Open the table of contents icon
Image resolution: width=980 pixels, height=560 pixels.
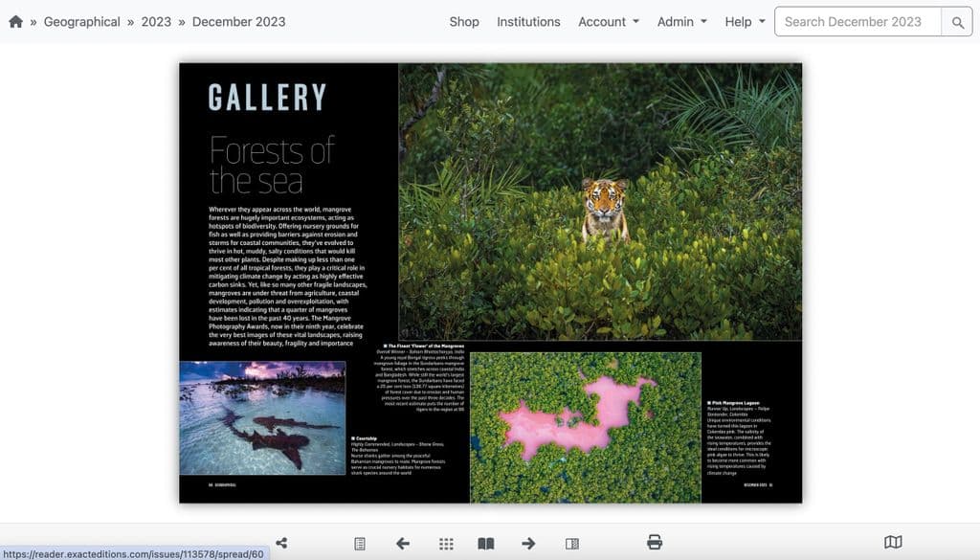click(360, 544)
